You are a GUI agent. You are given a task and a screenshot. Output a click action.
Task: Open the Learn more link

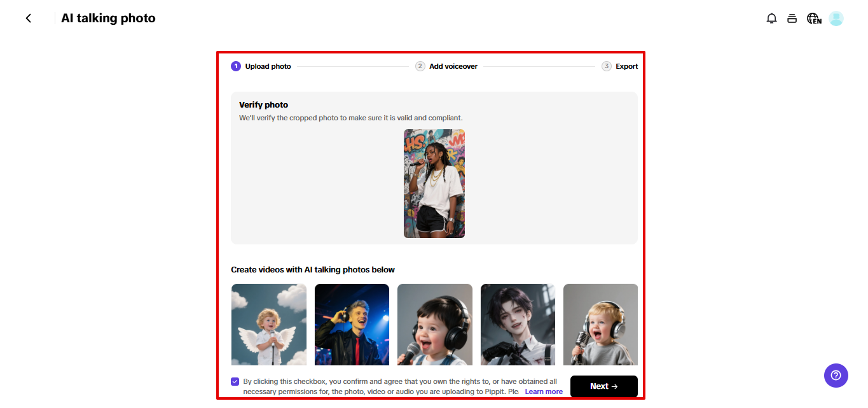coord(544,391)
